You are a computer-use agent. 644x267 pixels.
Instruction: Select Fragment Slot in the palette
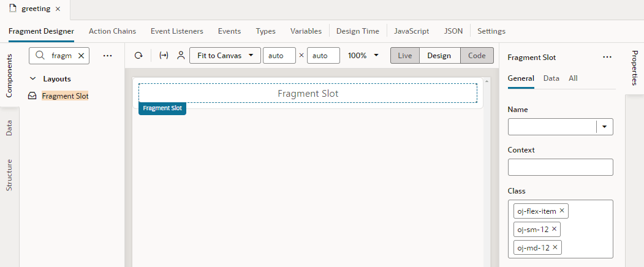65,96
